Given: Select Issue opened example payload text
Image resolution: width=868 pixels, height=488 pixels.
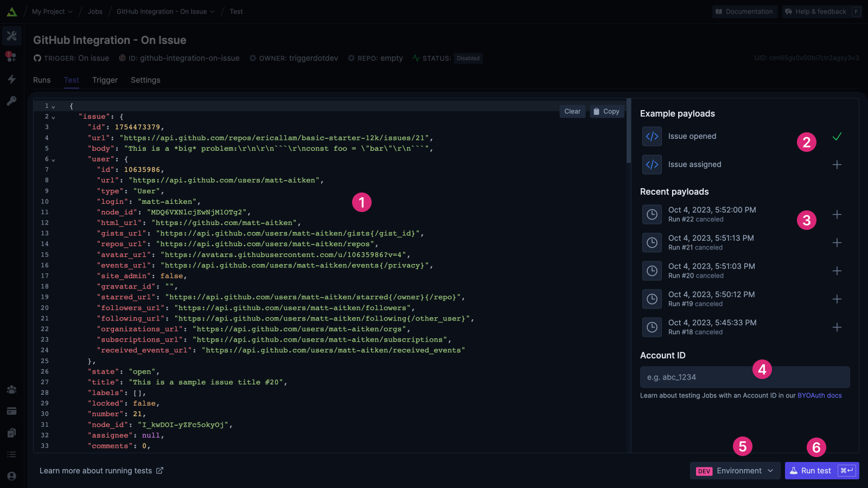Looking at the screenshot, I should (692, 136).
